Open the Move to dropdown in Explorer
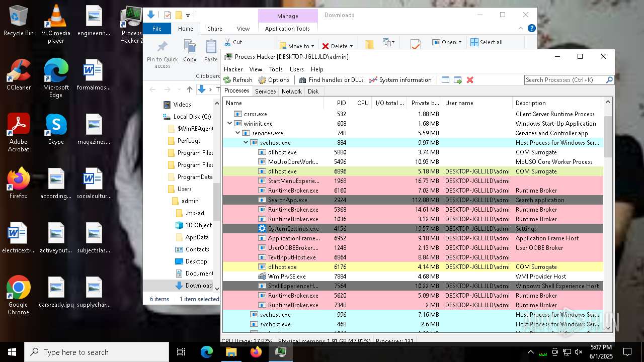This screenshot has width=644, height=362. pyautogui.click(x=312, y=46)
